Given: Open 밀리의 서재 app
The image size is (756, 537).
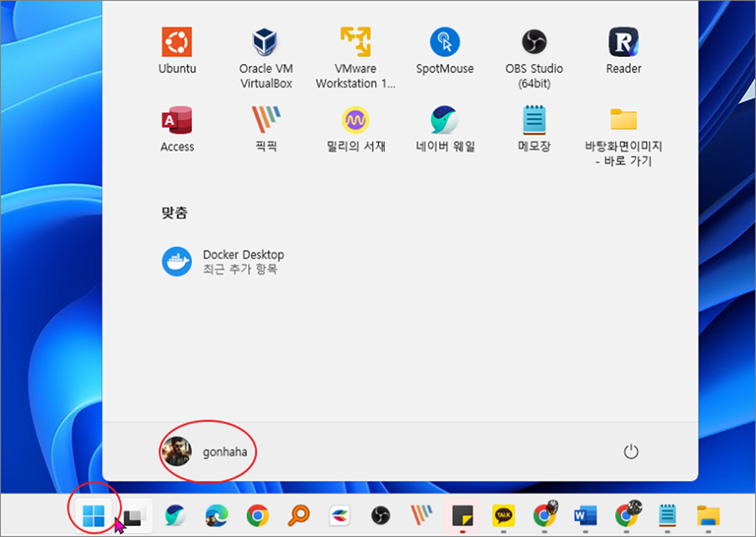Looking at the screenshot, I should click(355, 129).
